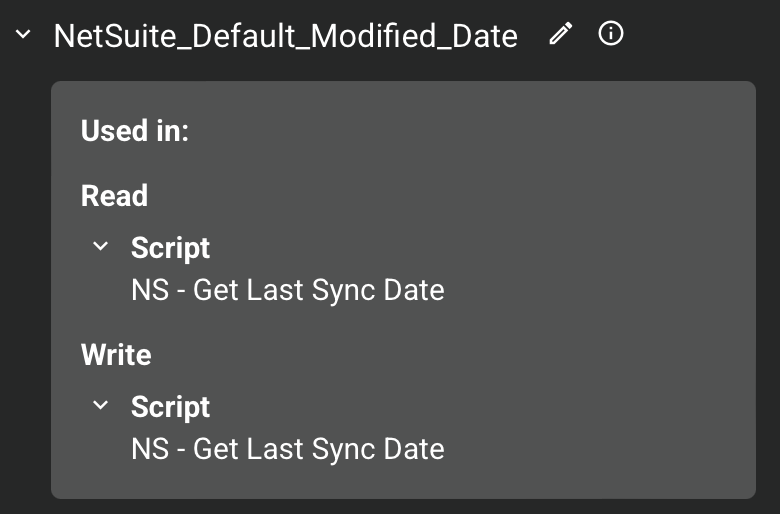The width and height of the screenshot is (780, 514).
Task: Collapse the Script chevron under Write
Action: coord(100,406)
